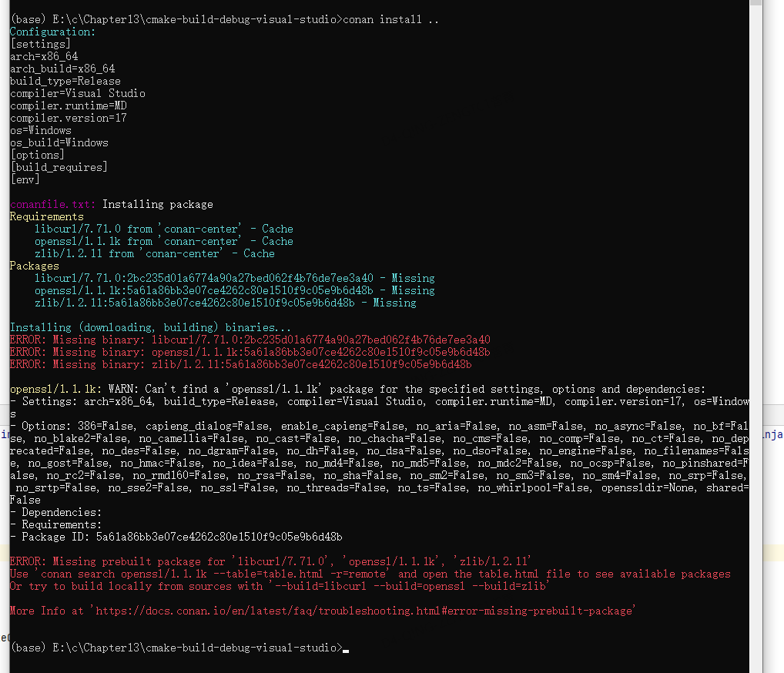Click the 'ERROR: Missing prebuilt package' line
The width and height of the screenshot is (784, 673).
click(x=270, y=561)
